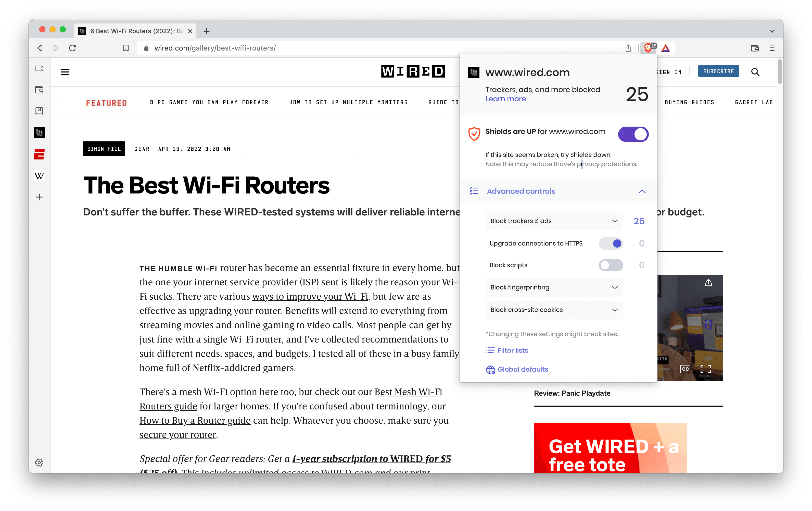Click the WIRED hamburger menu icon
Screen dimensions: 812x511
[x=65, y=72]
